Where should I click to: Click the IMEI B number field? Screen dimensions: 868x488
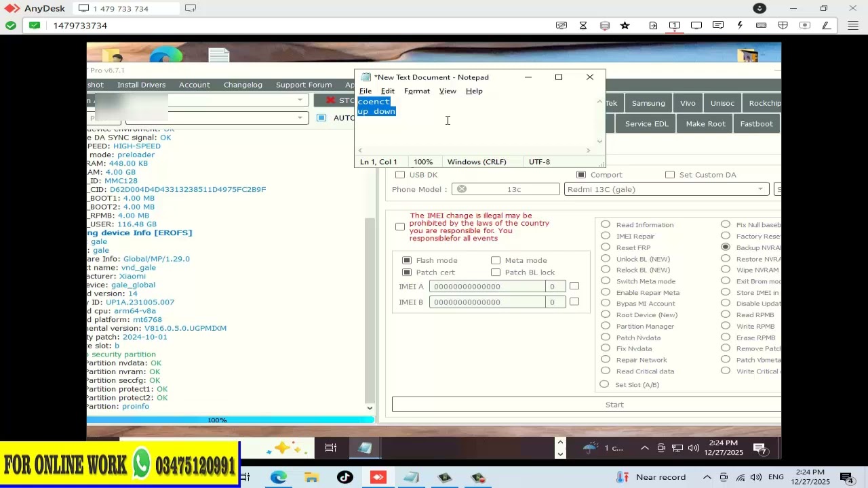[487, 302]
